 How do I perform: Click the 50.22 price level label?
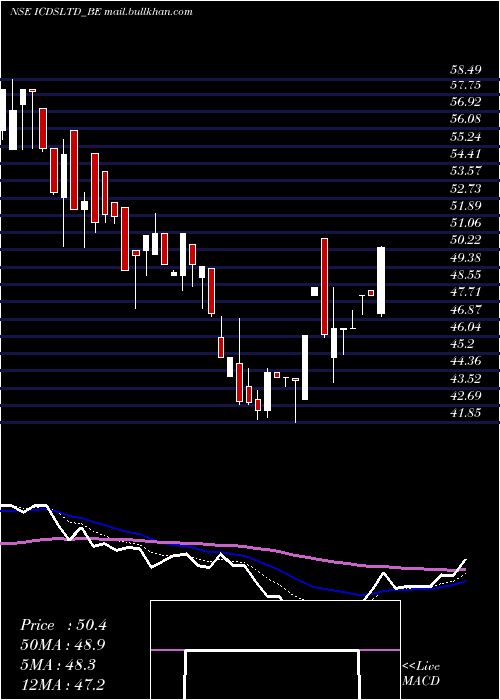point(465,240)
